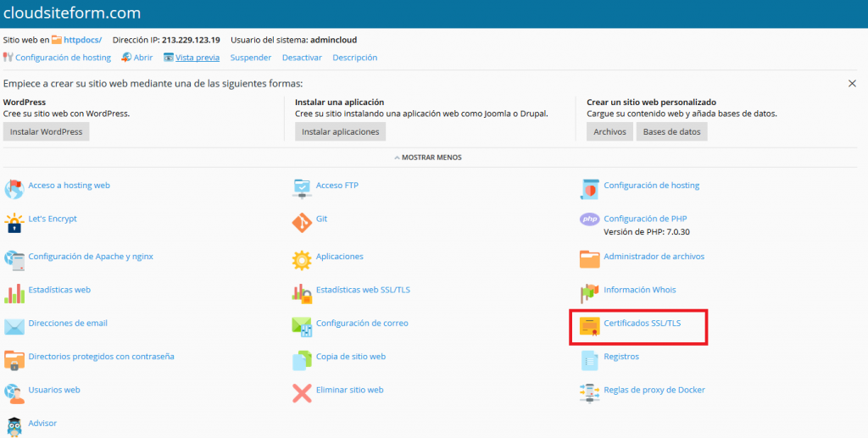The height and width of the screenshot is (438, 868).
Task: Click the Bases de datos button
Action: (671, 131)
